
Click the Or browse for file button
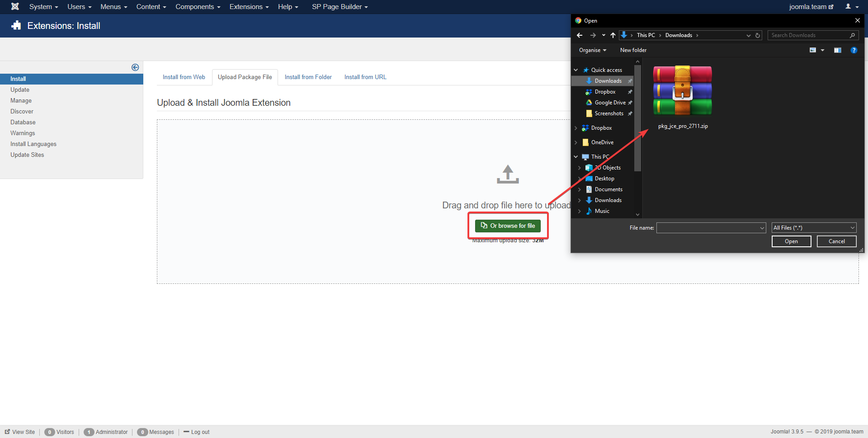[508, 226]
